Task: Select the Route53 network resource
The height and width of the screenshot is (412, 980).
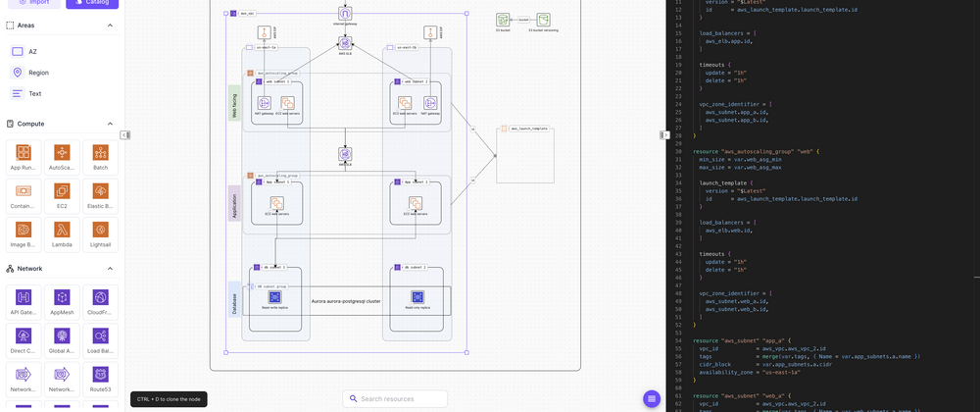Action: pos(100,373)
